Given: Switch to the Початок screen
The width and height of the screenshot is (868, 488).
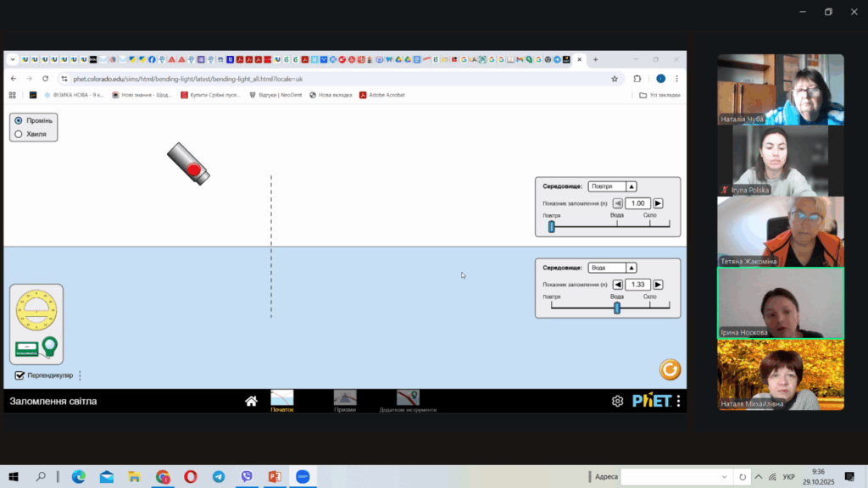Looking at the screenshot, I should click(281, 401).
